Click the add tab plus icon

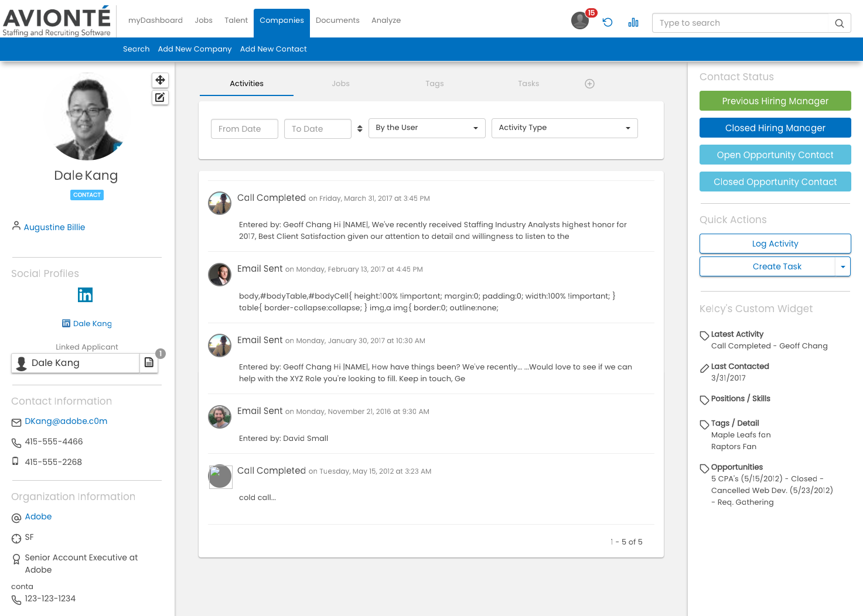point(589,84)
